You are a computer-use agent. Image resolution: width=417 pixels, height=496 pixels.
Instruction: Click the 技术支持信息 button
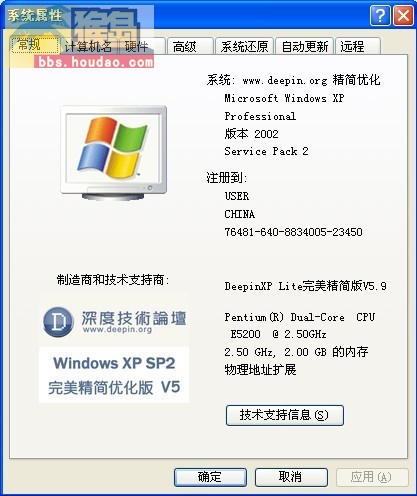coord(284,415)
